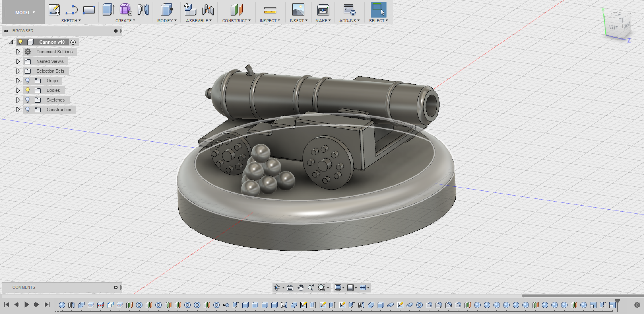Expand the COMMENTS panel
The width and height of the screenshot is (644, 314).
(x=116, y=287)
